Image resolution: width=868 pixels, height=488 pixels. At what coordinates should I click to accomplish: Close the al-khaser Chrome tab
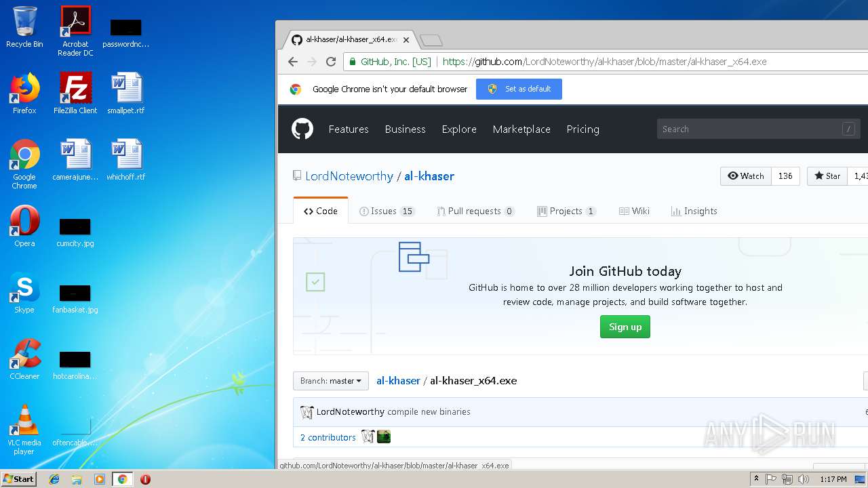pos(406,40)
